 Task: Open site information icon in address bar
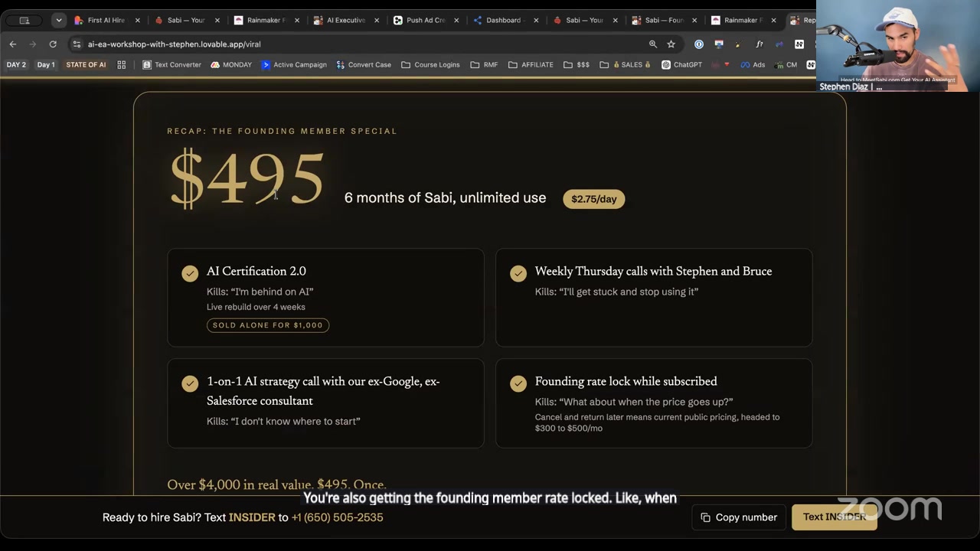pos(77,44)
